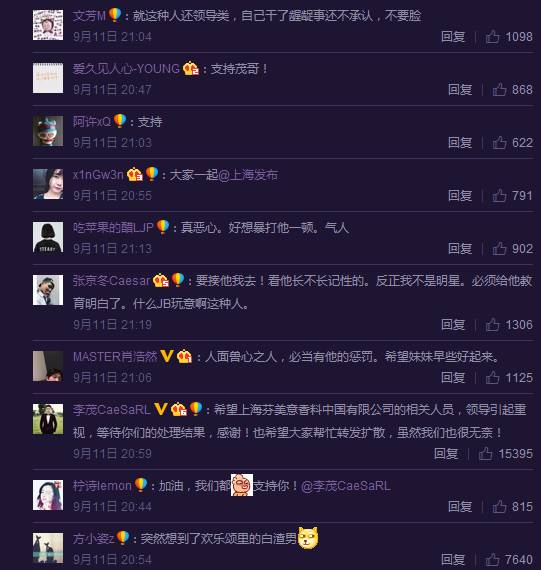Like the comment with 902 likes
The width and height of the screenshot is (541, 570).
499,249
